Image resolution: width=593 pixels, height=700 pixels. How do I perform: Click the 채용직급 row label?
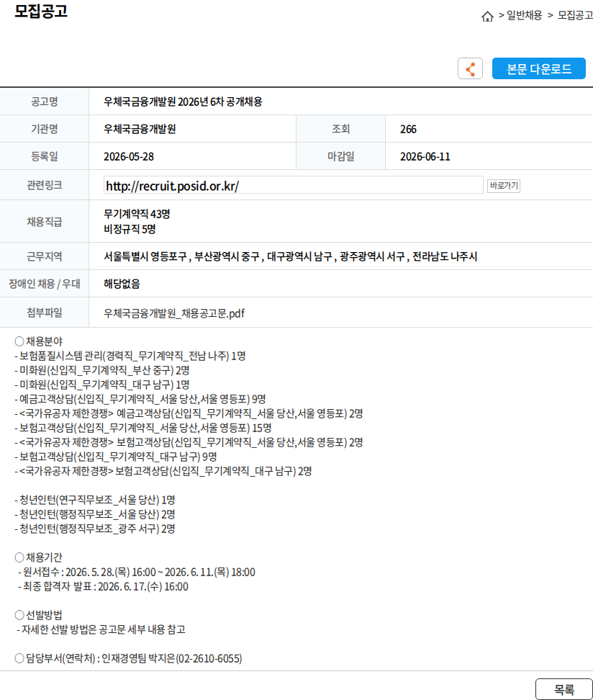pos(44,222)
